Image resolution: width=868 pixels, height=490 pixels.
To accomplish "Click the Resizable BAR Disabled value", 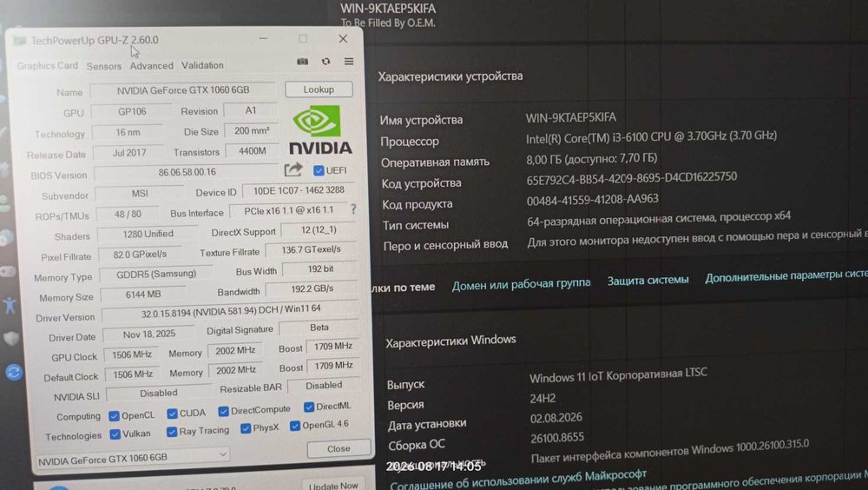I will 324,385.
